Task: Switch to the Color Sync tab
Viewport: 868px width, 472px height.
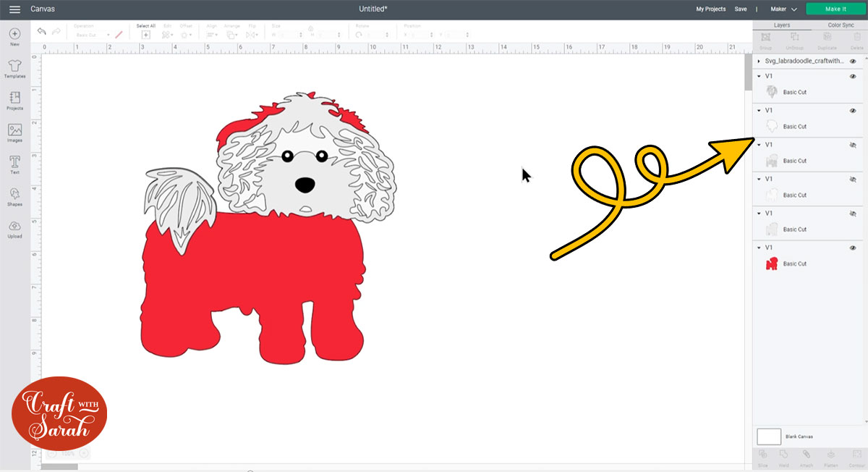Action: point(841,25)
